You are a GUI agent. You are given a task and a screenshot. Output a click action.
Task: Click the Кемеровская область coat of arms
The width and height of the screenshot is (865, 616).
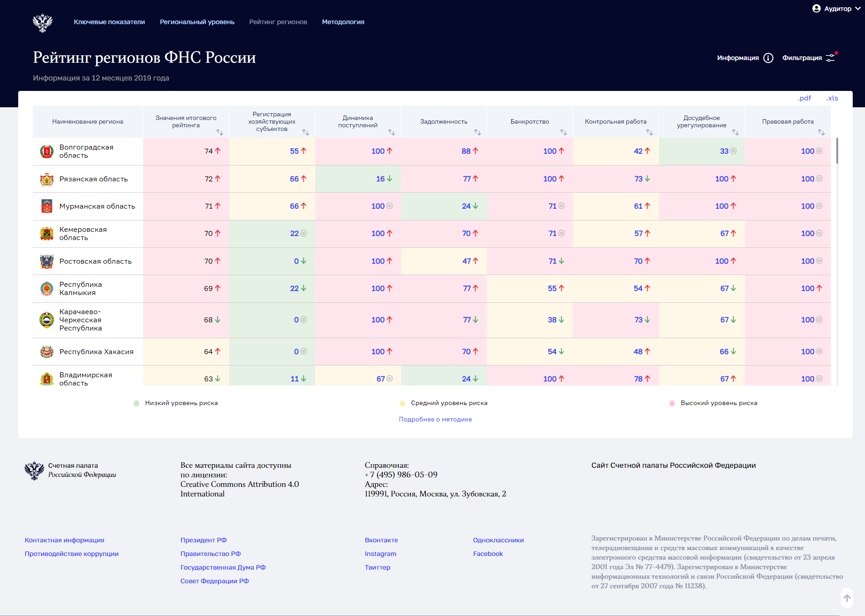click(47, 234)
